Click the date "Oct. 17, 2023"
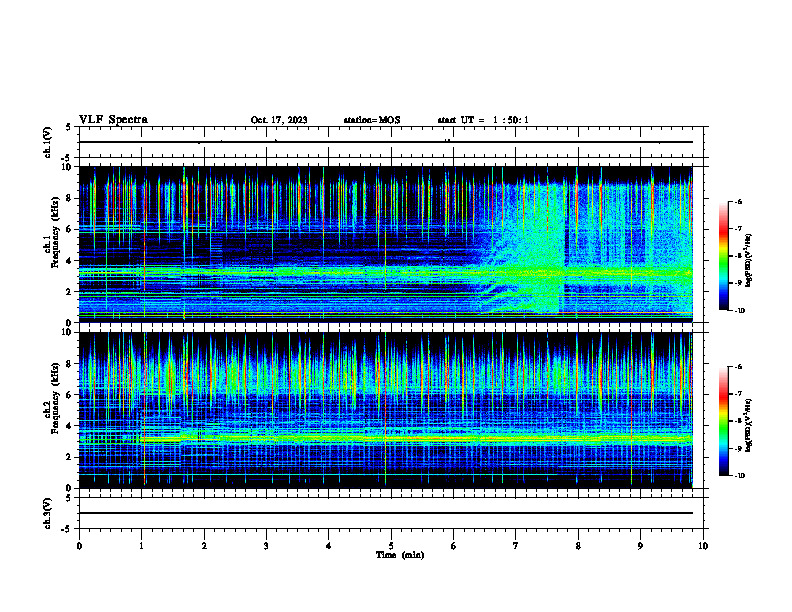The image size is (792, 612). (279, 120)
